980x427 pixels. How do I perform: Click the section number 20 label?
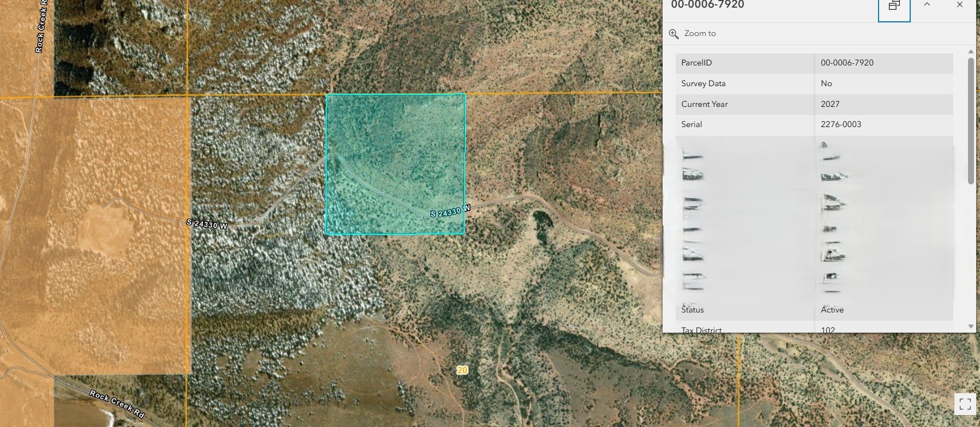click(462, 370)
